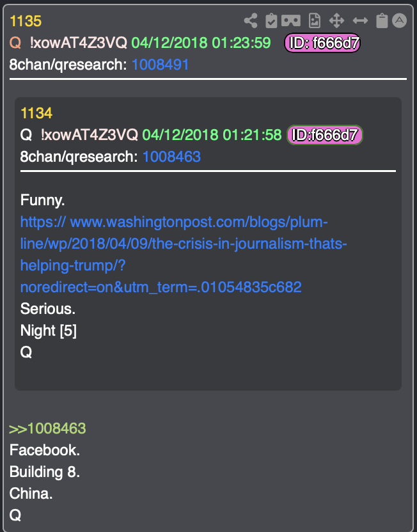The height and width of the screenshot is (532, 417).
Task: Click the ID:f666d7 badge on post 1134
Action: (325, 135)
